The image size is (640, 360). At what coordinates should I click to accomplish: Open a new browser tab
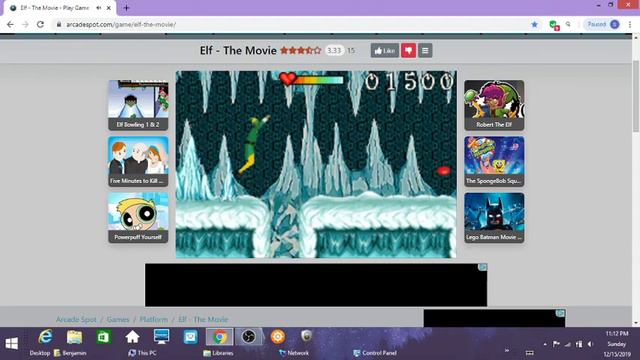click(127, 8)
